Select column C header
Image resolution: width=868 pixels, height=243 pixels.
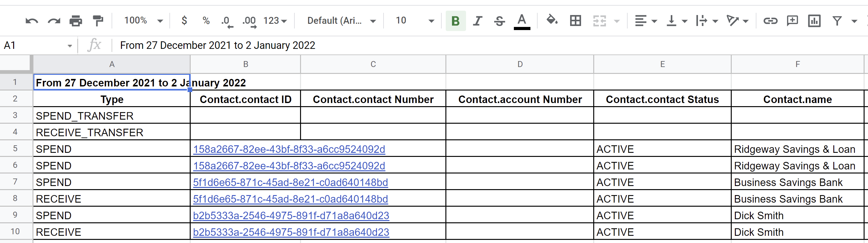pos(373,64)
